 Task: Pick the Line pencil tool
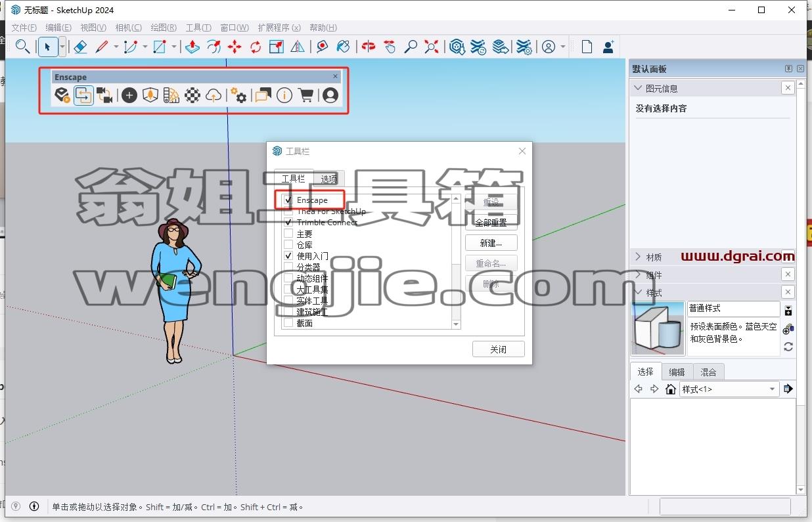102,47
